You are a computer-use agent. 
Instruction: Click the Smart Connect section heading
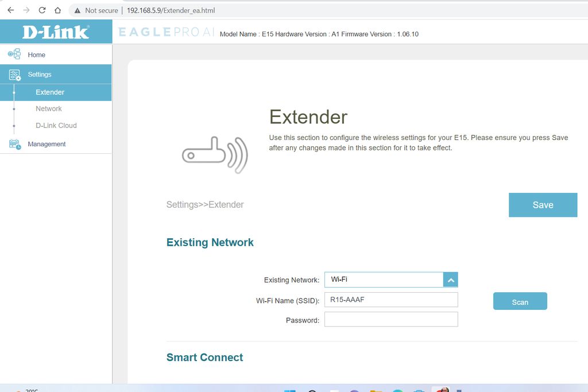pos(204,358)
